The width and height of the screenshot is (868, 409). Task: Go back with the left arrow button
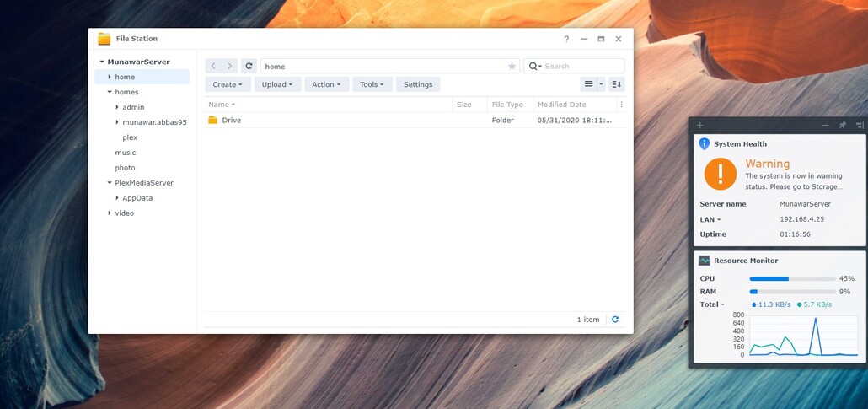click(x=213, y=66)
